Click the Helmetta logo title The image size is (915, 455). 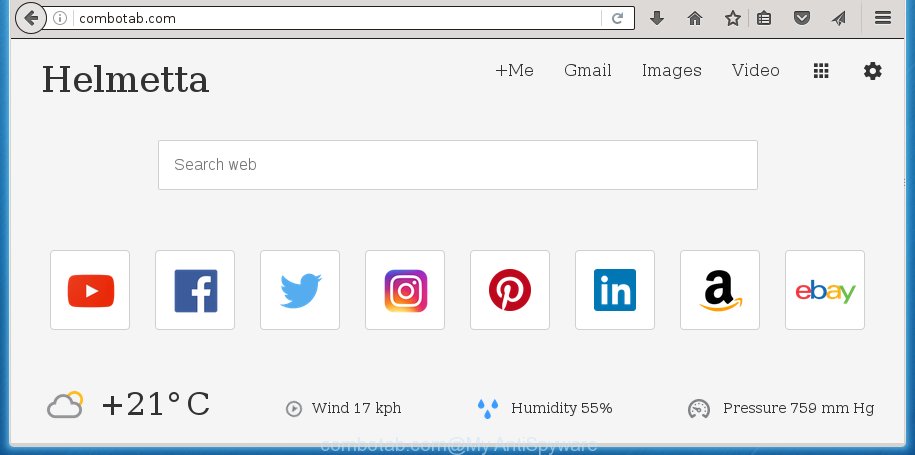coord(125,79)
